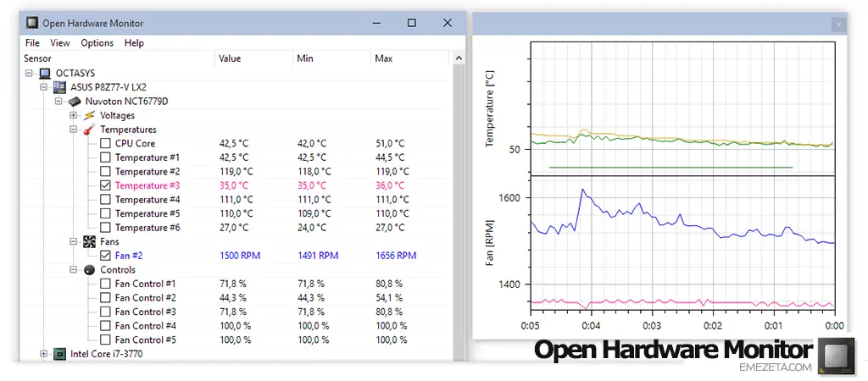
Task: Select the Nuvoton NCT6779D label
Action: click(x=127, y=102)
